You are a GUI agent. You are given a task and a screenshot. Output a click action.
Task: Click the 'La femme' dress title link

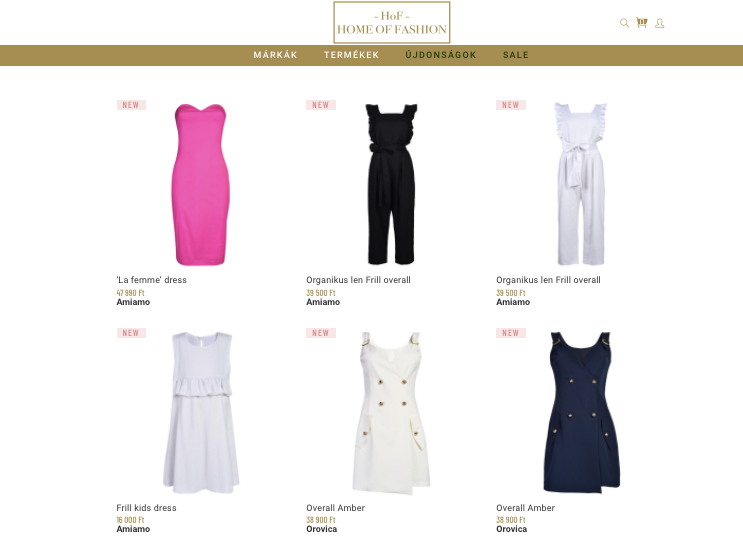[152, 280]
